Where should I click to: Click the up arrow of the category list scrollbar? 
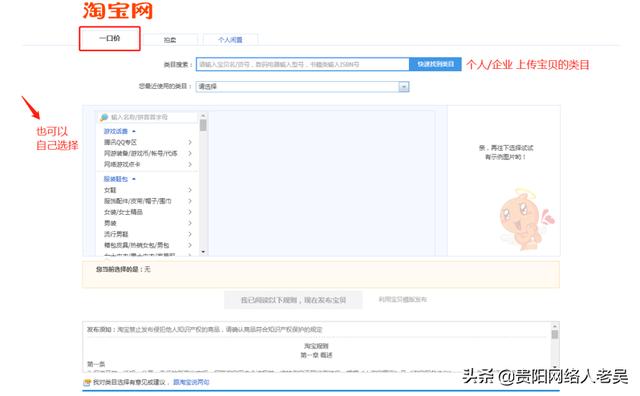tap(203, 116)
